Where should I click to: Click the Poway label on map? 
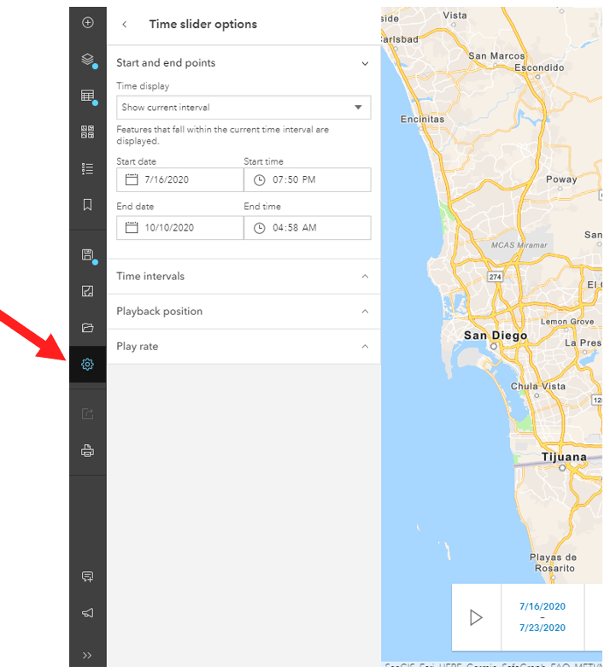pyautogui.click(x=561, y=179)
